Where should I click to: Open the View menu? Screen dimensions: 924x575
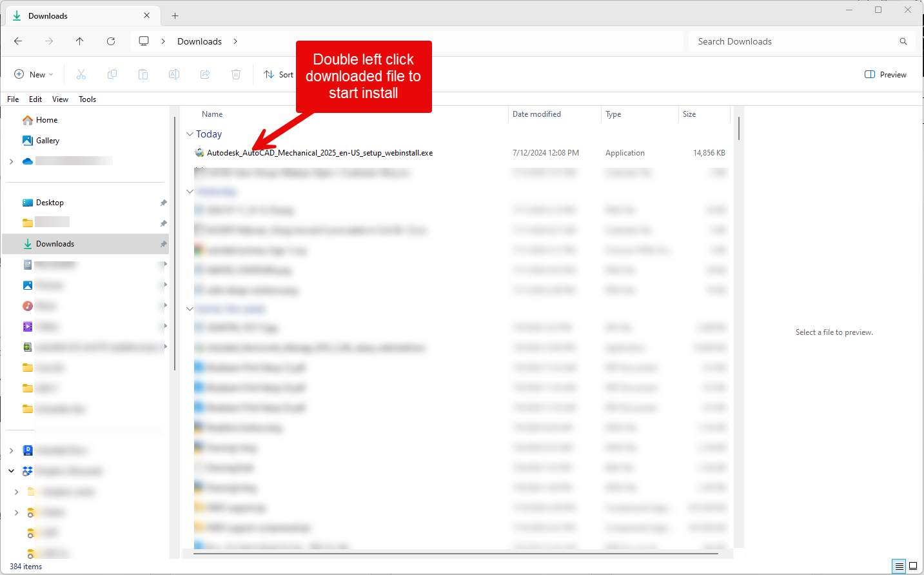(x=60, y=99)
